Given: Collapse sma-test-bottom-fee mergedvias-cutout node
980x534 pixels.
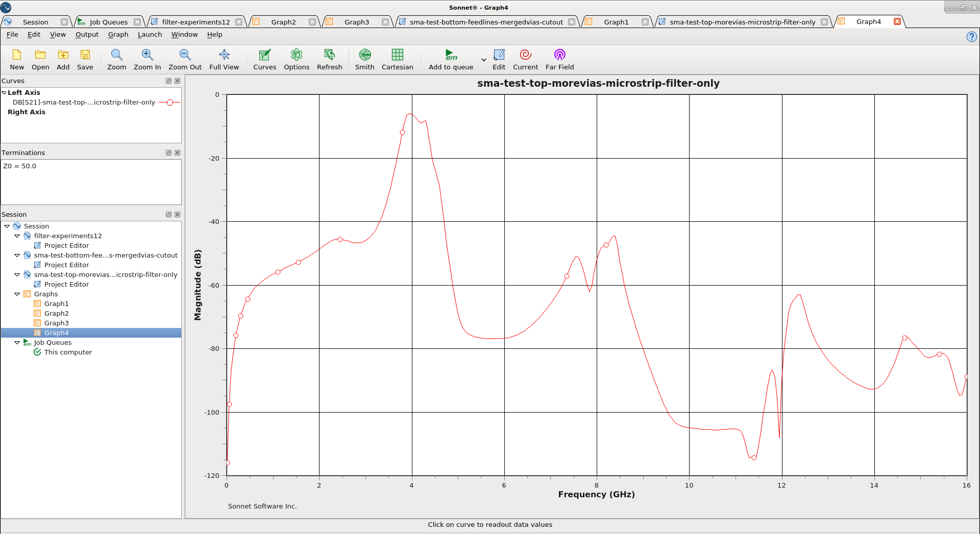Looking at the screenshot, I should [17, 256].
